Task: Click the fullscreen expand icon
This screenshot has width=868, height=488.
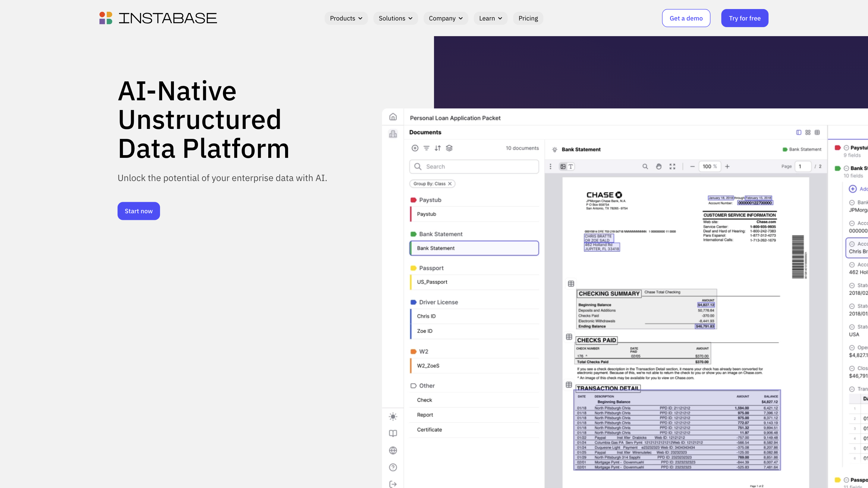Action: coord(672,166)
